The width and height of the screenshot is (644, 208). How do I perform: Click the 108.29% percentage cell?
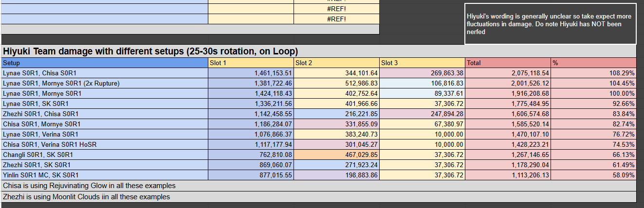tap(593, 73)
